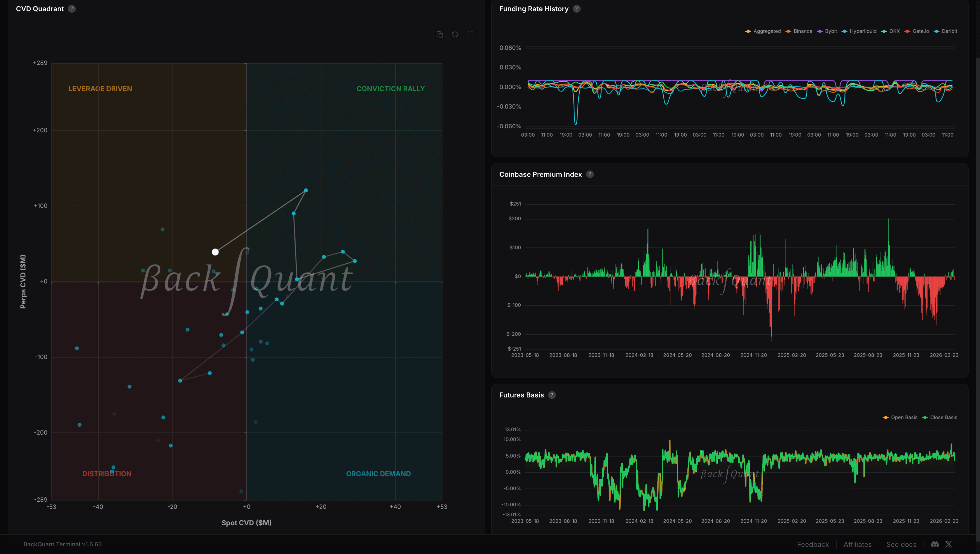Toggle the Hyperliquid series in the funding legend
The image size is (980, 554).
point(859,31)
